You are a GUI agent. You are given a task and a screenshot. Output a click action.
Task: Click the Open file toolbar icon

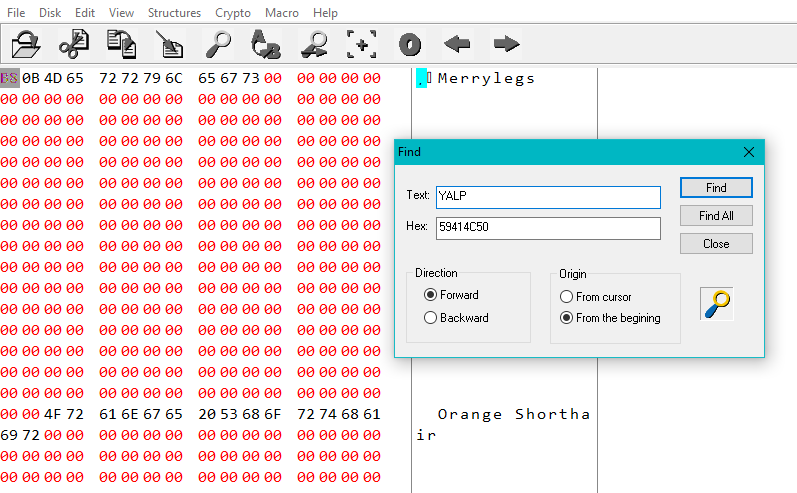point(25,44)
